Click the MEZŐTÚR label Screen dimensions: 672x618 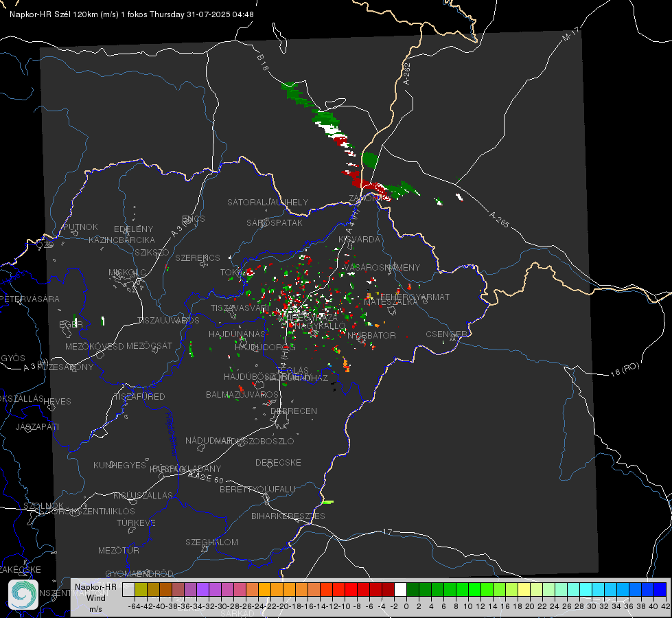coord(119,550)
